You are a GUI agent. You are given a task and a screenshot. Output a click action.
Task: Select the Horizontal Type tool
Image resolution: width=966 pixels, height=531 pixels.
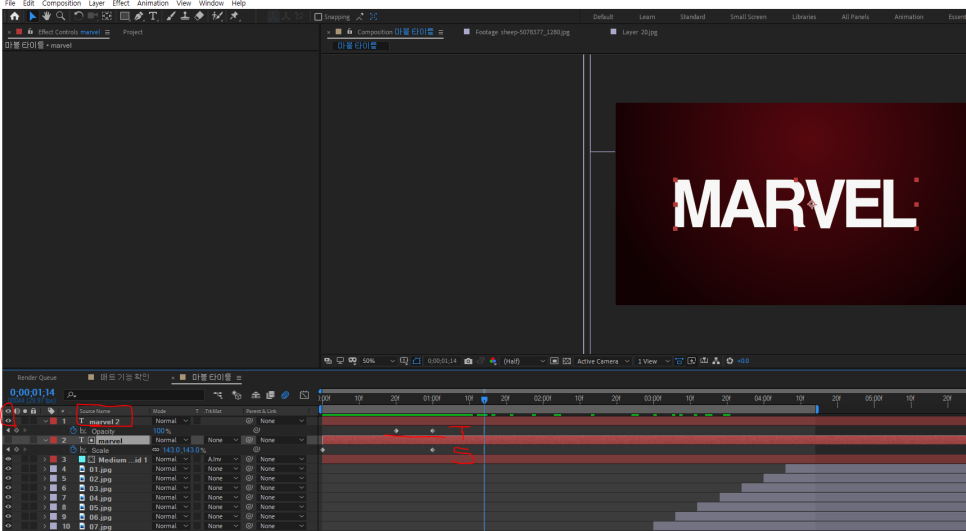point(153,16)
